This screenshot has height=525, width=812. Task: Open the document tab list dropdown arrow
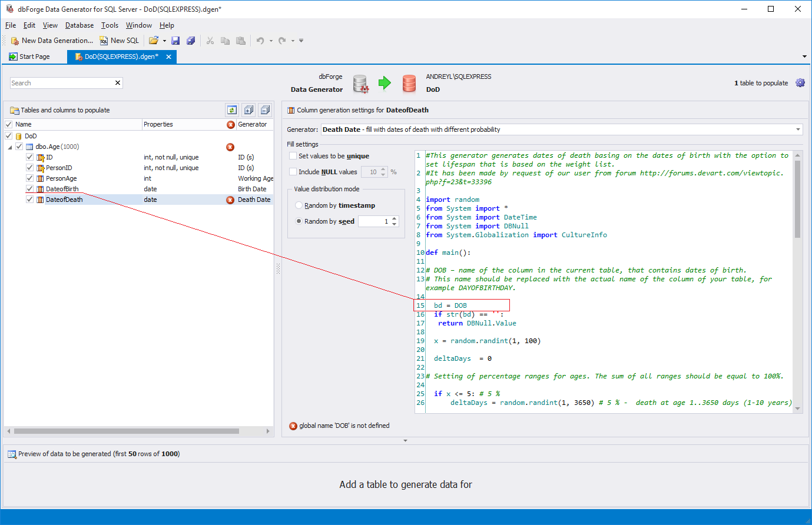(804, 57)
